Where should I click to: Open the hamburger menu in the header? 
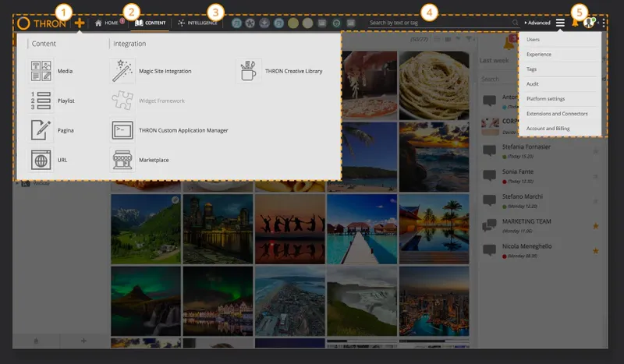[x=560, y=23]
